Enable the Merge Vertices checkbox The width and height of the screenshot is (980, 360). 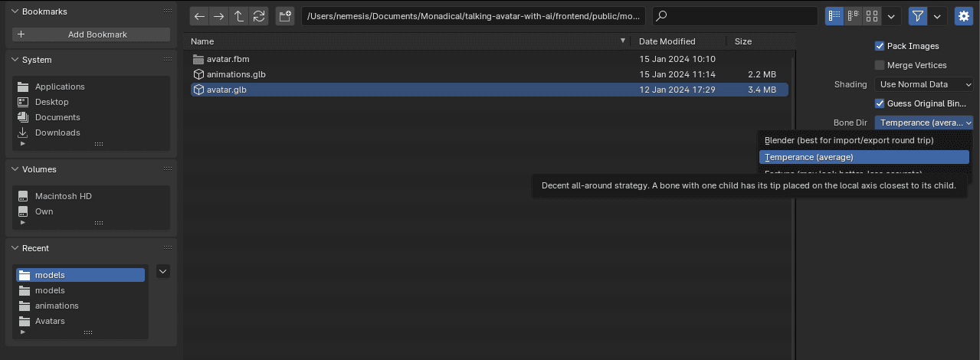coord(880,65)
